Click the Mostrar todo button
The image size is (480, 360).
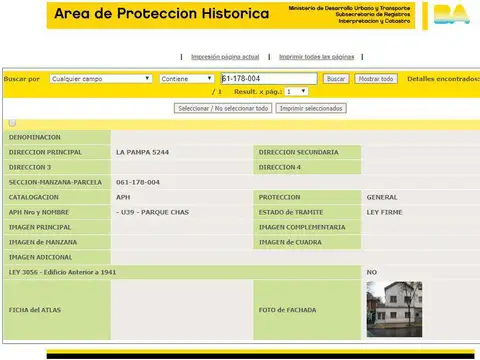(x=376, y=79)
